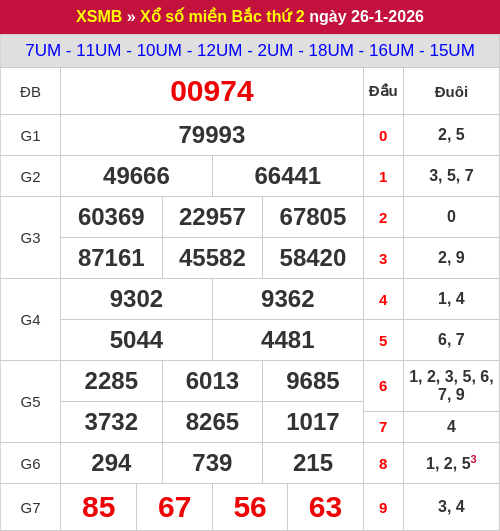Viewport: 500px width, 531px height.
Task: Select the ticket code 7UM
Action: point(43,50)
